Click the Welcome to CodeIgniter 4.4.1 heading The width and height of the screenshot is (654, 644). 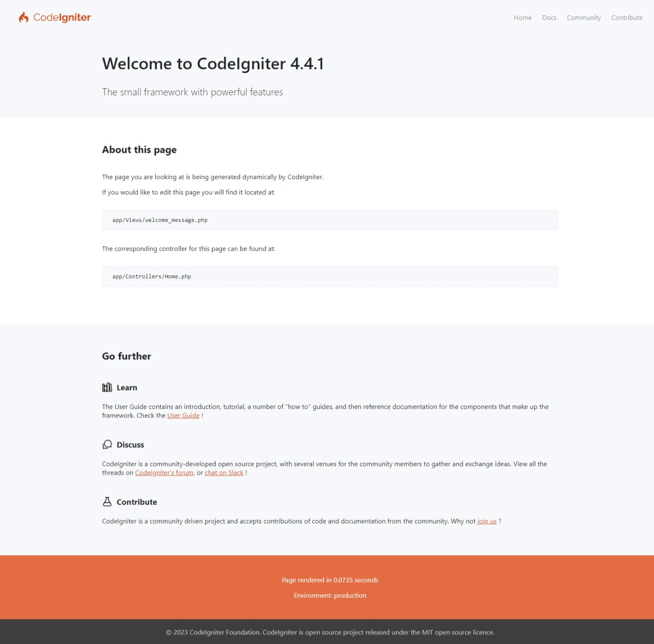[x=213, y=64]
